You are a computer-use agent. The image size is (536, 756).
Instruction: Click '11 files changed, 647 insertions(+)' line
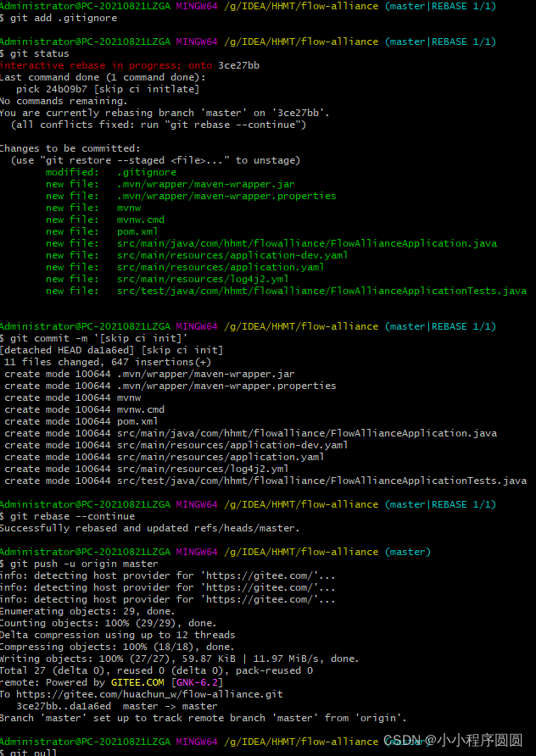click(108, 362)
